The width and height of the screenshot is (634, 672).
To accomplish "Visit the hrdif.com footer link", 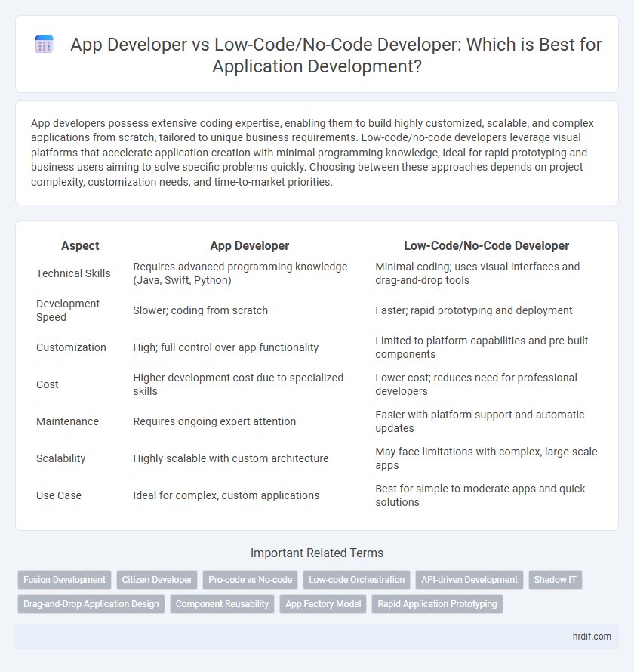I will (592, 637).
